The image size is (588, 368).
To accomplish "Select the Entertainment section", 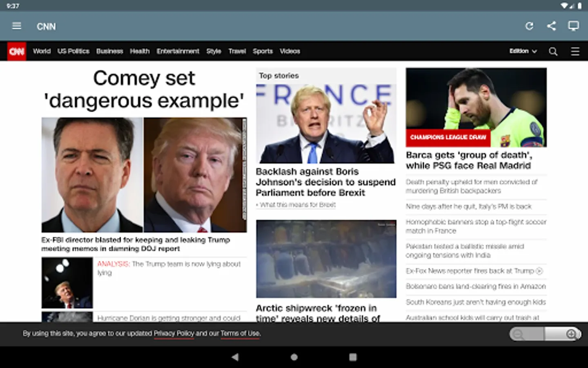I will point(178,51).
